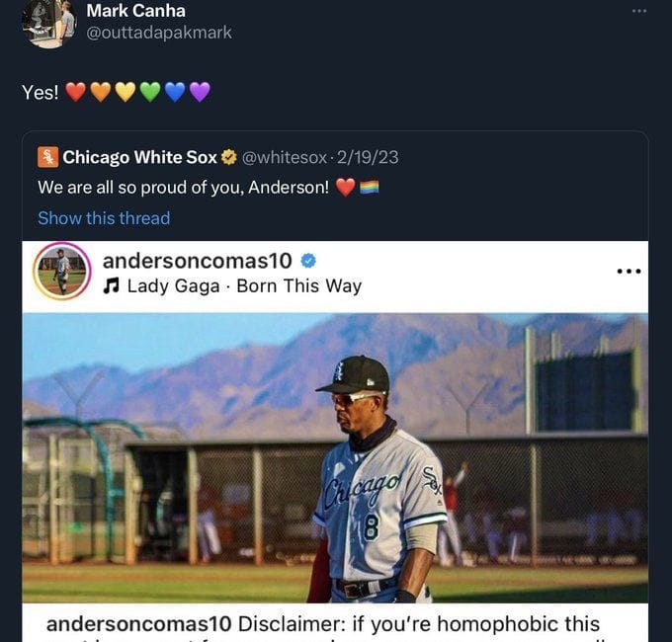Open the Lady Gaga Born This Way audio
This screenshot has width=672, height=642.
(x=245, y=286)
